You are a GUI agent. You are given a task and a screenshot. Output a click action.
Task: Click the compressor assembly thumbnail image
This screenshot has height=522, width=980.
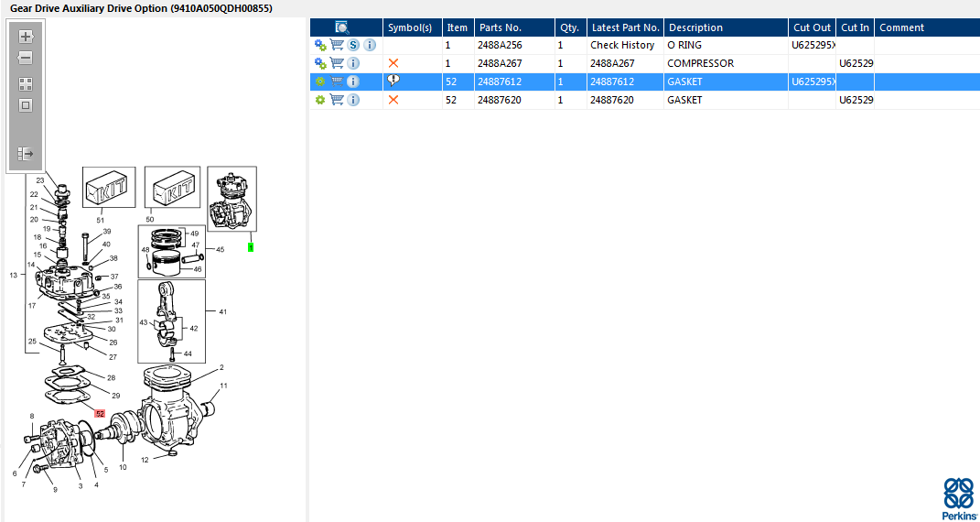[232, 199]
